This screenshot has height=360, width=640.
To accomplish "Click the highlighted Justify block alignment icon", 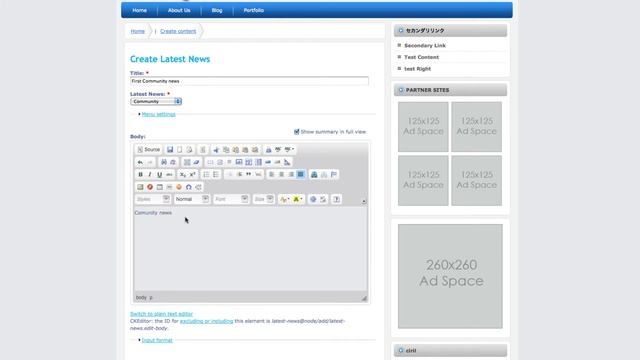I will 301,175.
